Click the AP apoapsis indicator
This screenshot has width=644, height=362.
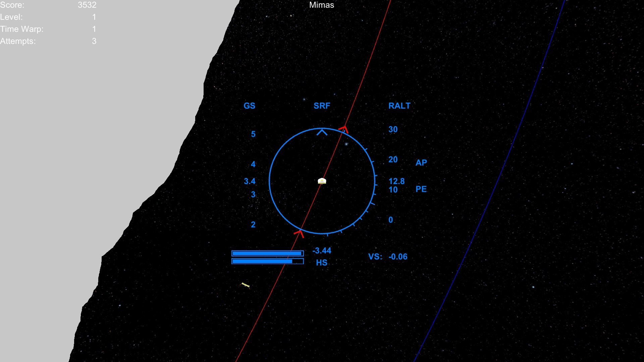click(421, 163)
